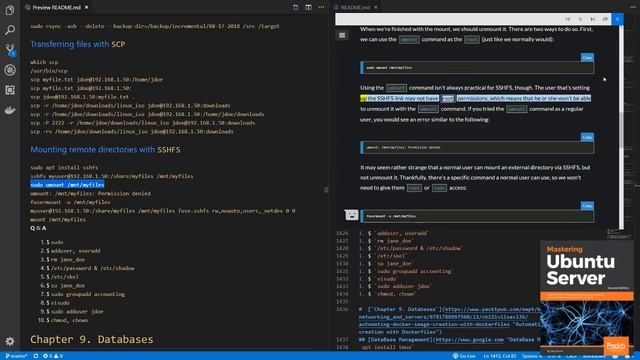Close the README.md tab on the right
The width and height of the screenshot is (640, 360).
376,7
